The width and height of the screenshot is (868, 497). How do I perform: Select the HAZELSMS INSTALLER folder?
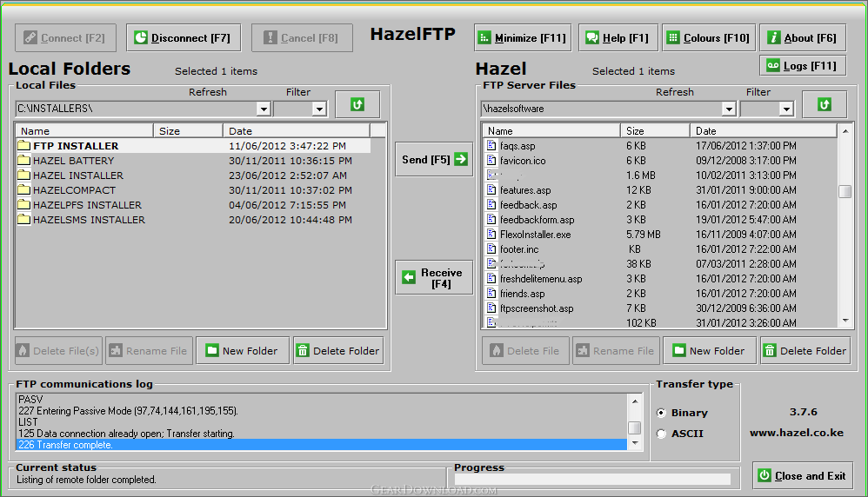pos(193,220)
